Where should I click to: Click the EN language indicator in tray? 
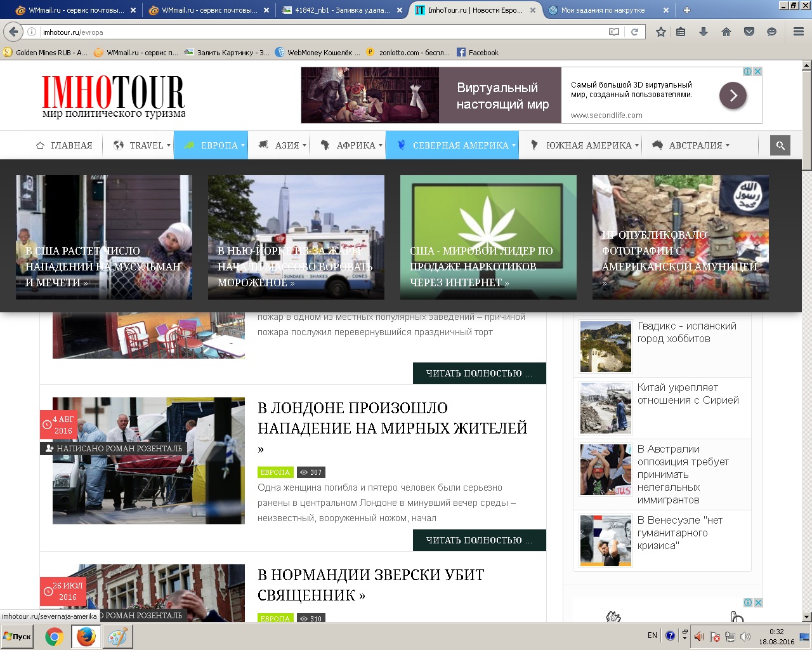click(x=652, y=635)
